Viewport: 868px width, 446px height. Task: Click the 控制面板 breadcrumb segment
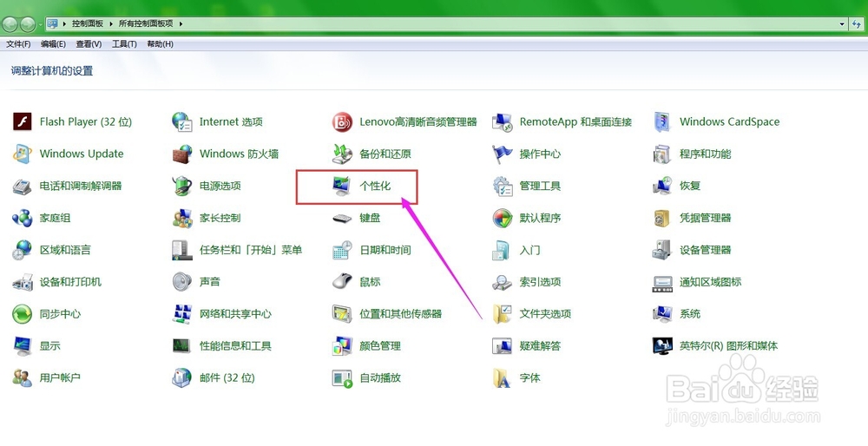[x=88, y=23]
